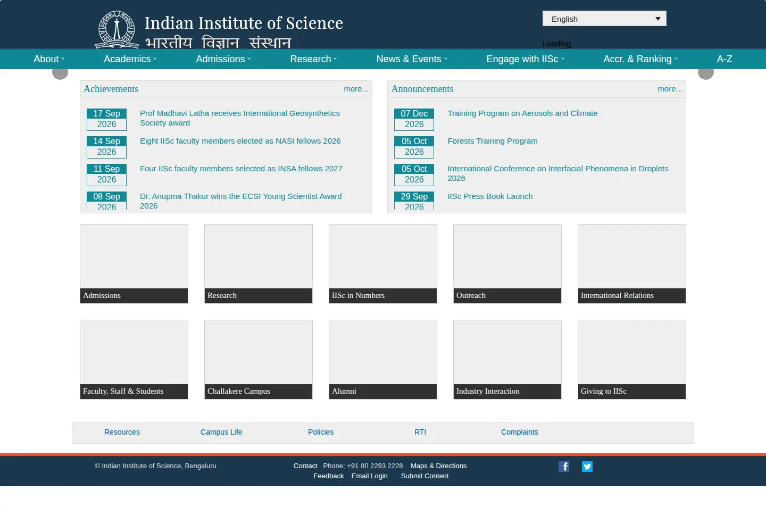Go to Complaints page
Viewport: 766px width, 532px height.
[x=520, y=432]
